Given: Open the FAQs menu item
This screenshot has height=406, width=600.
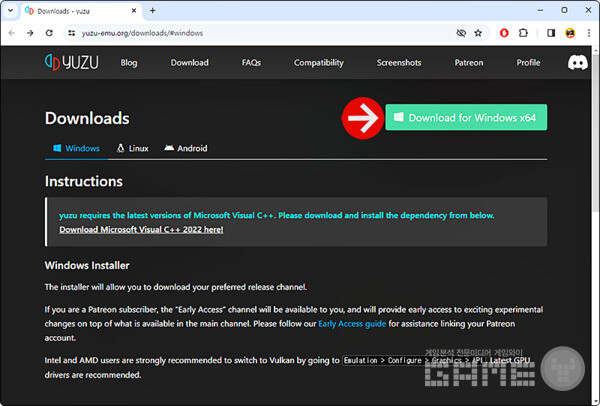Looking at the screenshot, I should [251, 63].
